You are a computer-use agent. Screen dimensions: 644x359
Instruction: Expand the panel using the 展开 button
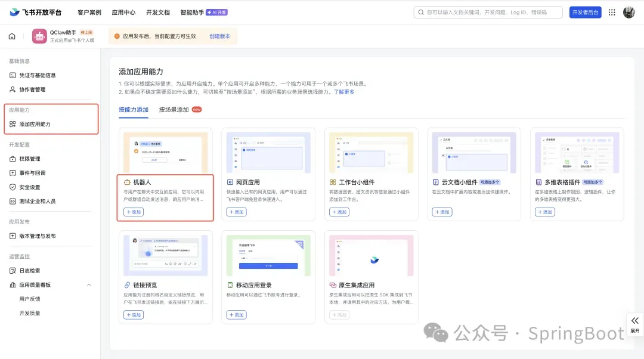coord(634,324)
